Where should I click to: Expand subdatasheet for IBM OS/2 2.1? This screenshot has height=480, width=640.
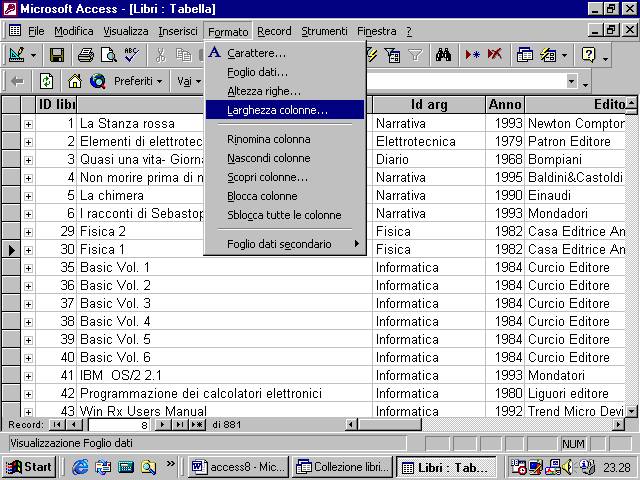point(28,376)
